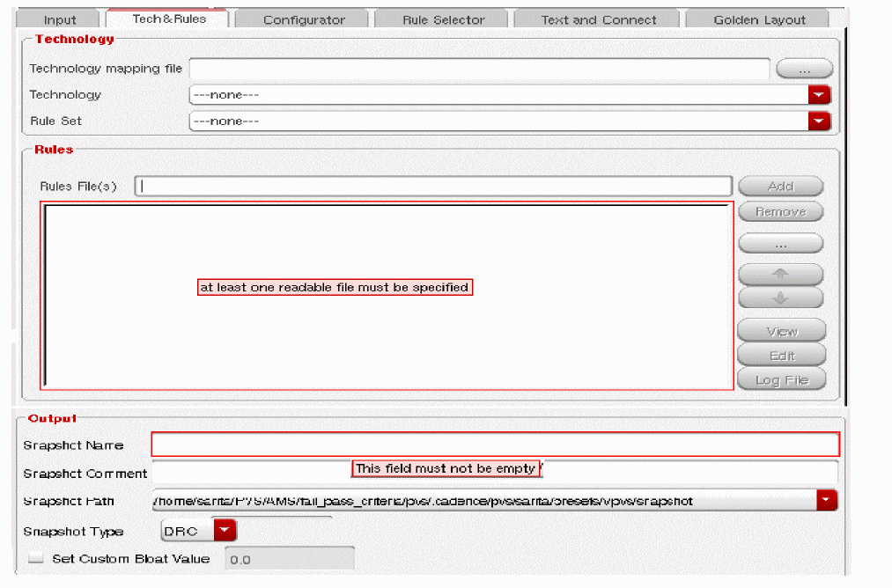
Task: Browse for a Technology mapping file
Action: pyautogui.click(x=804, y=69)
